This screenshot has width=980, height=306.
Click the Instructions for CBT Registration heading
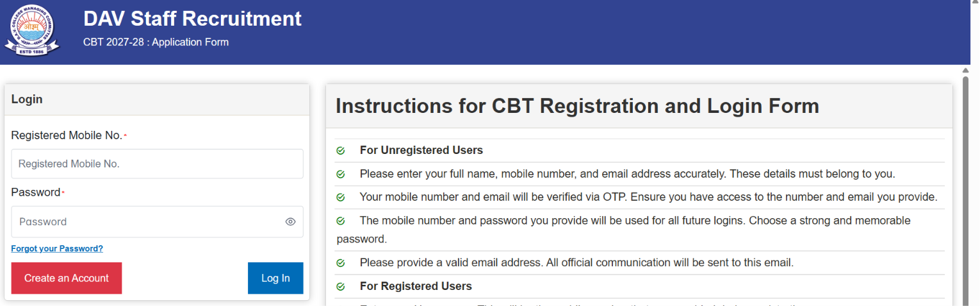pyautogui.click(x=577, y=106)
